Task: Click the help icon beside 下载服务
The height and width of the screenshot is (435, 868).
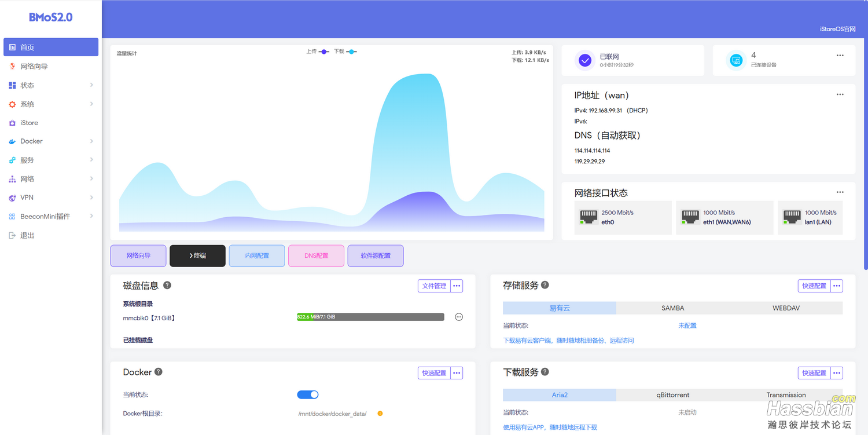Action: (x=545, y=372)
